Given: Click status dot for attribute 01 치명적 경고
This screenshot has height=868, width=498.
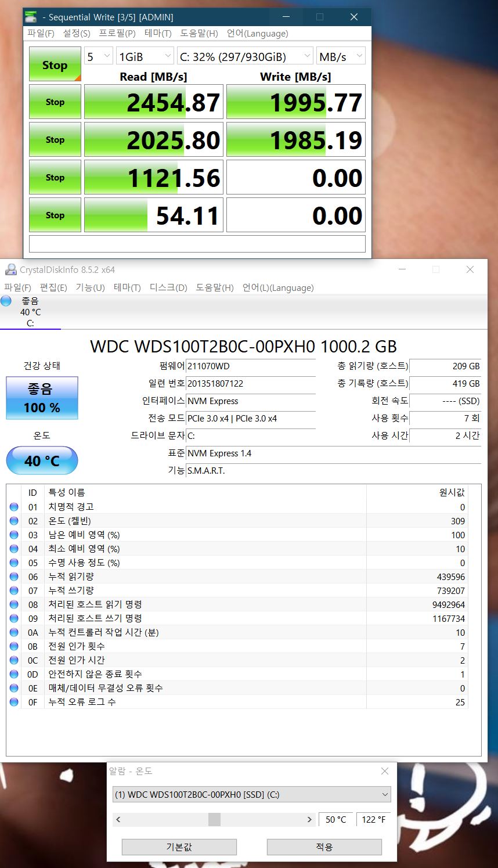Looking at the screenshot, I should (15, 507).
